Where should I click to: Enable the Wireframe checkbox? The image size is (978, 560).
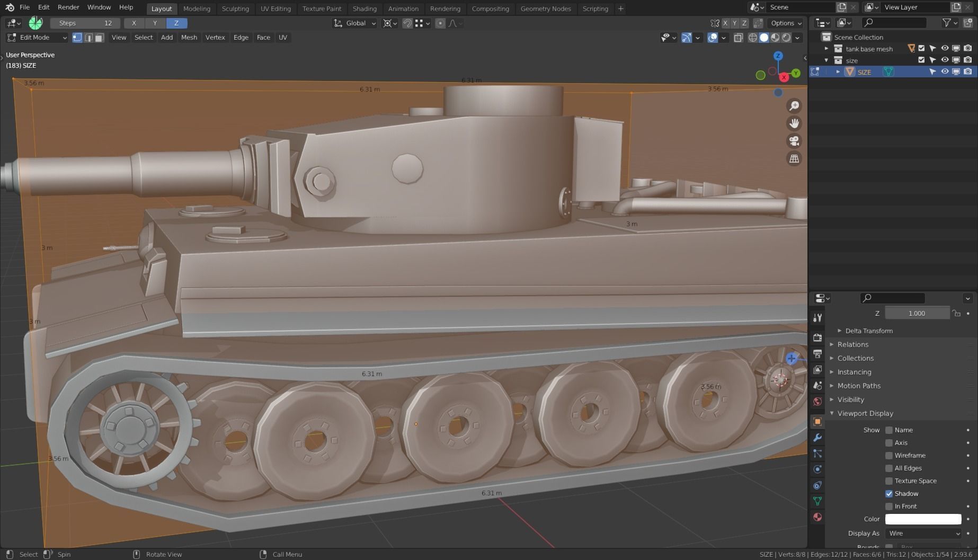(889, 456)
